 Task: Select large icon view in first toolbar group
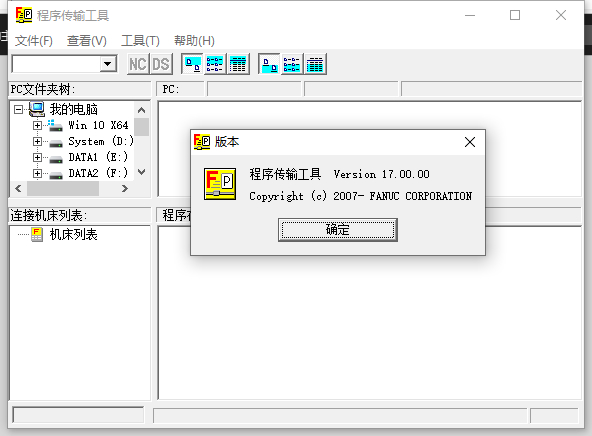coord(192,64)
